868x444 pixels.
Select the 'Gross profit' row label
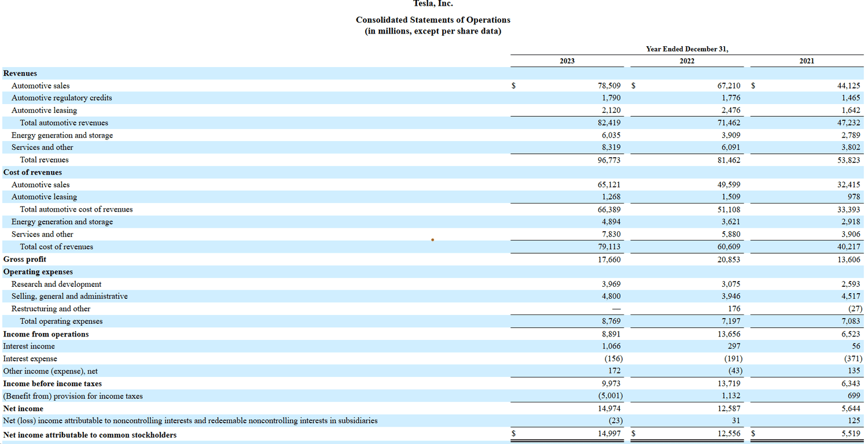pyautogui.click(x=25, y=259)
